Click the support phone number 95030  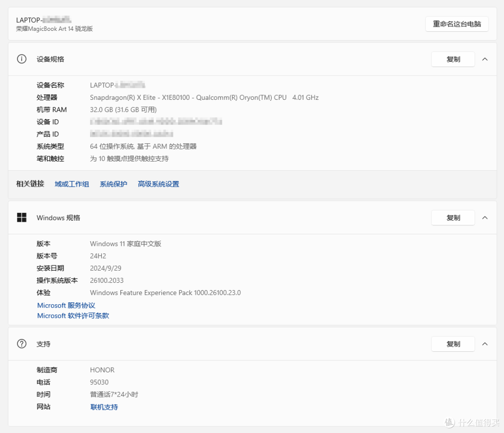tap(99, 382)
